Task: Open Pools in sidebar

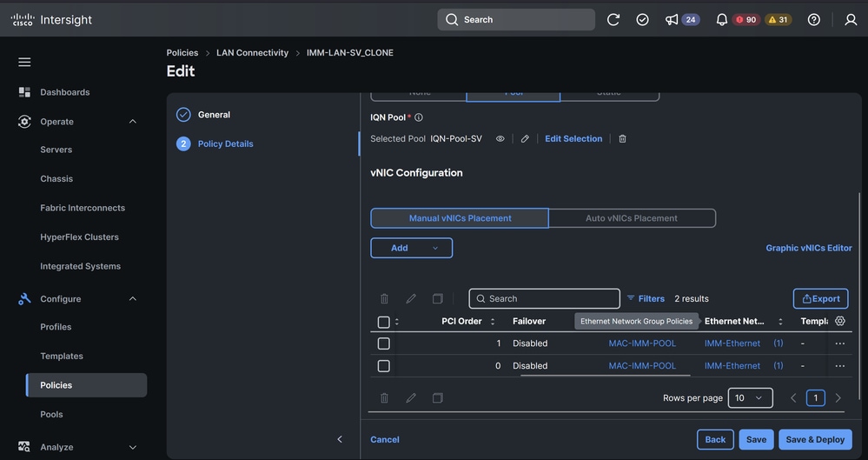Action: (51, 415)
